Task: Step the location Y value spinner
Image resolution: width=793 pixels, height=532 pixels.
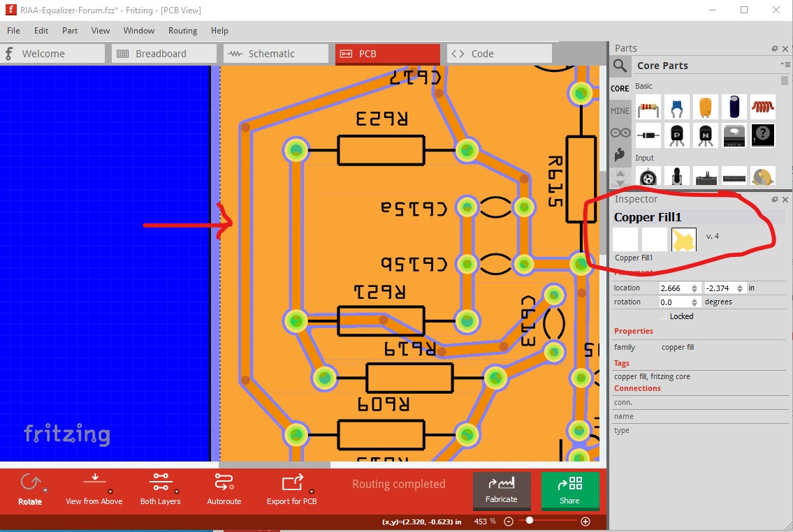Action: coord(740,288)
